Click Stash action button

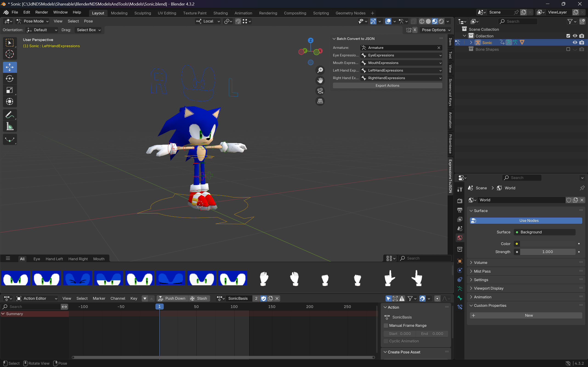[x=199, y=298]
